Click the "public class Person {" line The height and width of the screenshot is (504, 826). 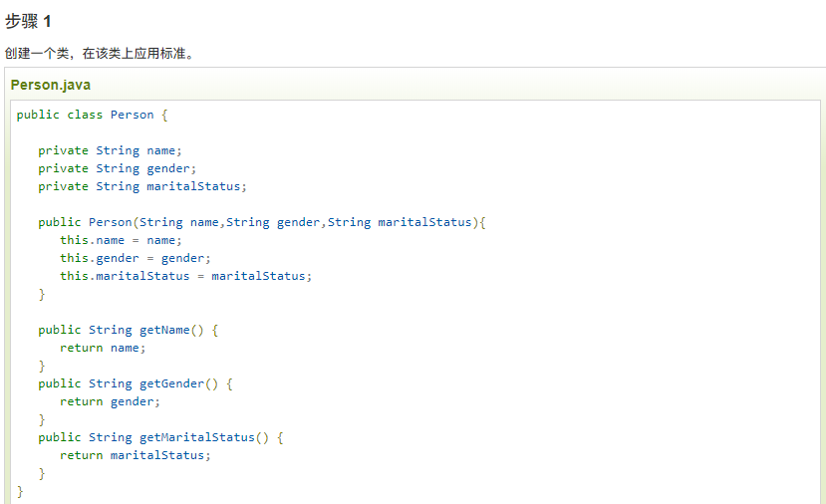tap(93, 115)
